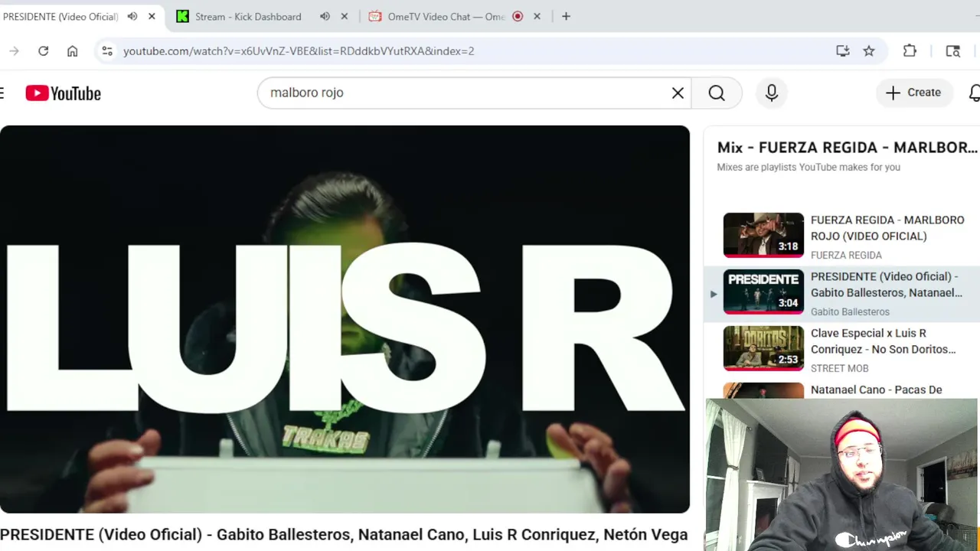Go to browser home page
Screen dimensions: 980x551
72,51
